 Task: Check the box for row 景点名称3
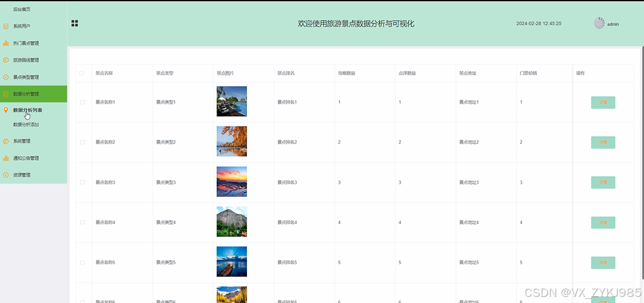(x=83, y=182)
